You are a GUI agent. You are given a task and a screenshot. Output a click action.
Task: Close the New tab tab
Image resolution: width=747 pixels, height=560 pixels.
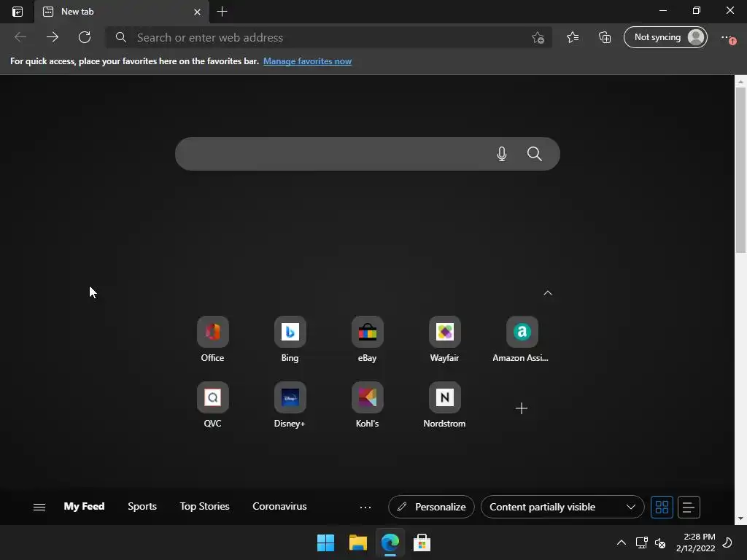[x=197, y=12]
